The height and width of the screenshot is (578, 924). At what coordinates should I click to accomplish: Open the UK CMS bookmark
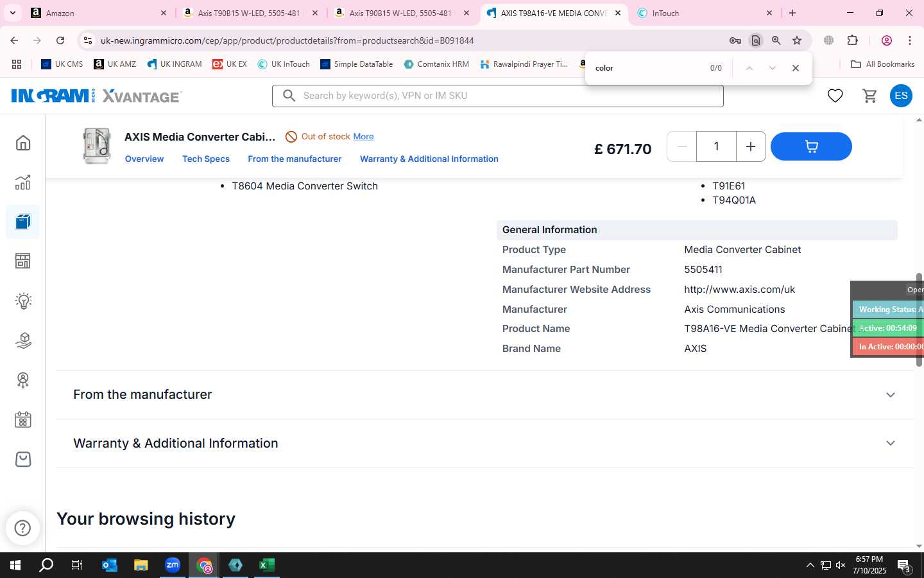[62, 64]
